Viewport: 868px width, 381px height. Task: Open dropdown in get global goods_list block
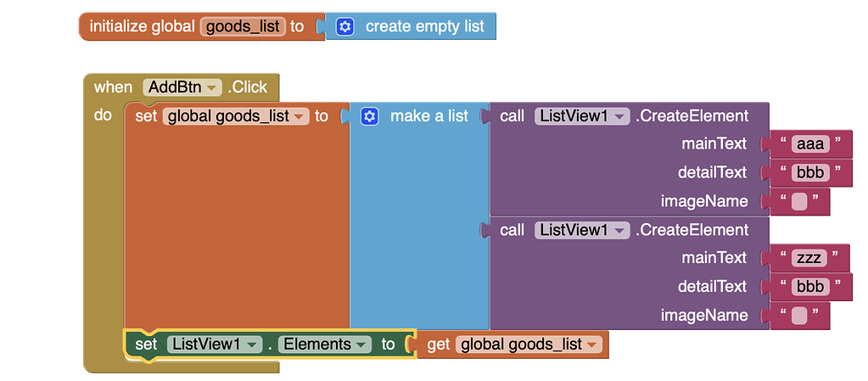tap(528, 345)
